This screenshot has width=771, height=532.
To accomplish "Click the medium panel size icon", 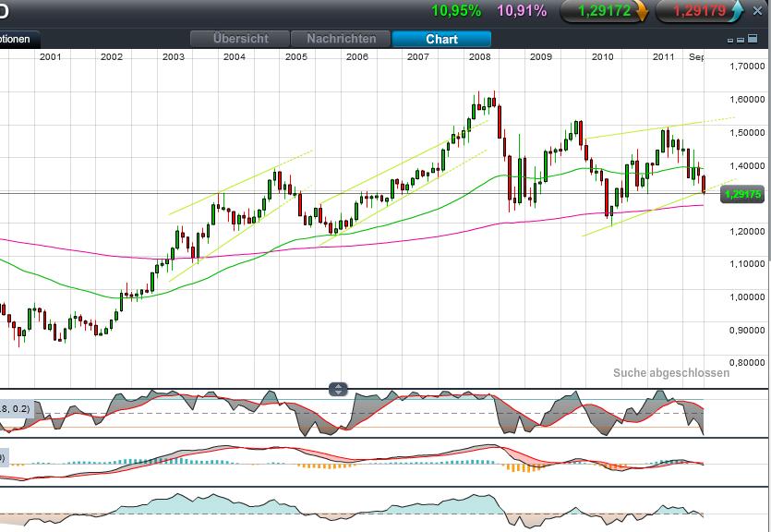I will click(x=740, y=40).
